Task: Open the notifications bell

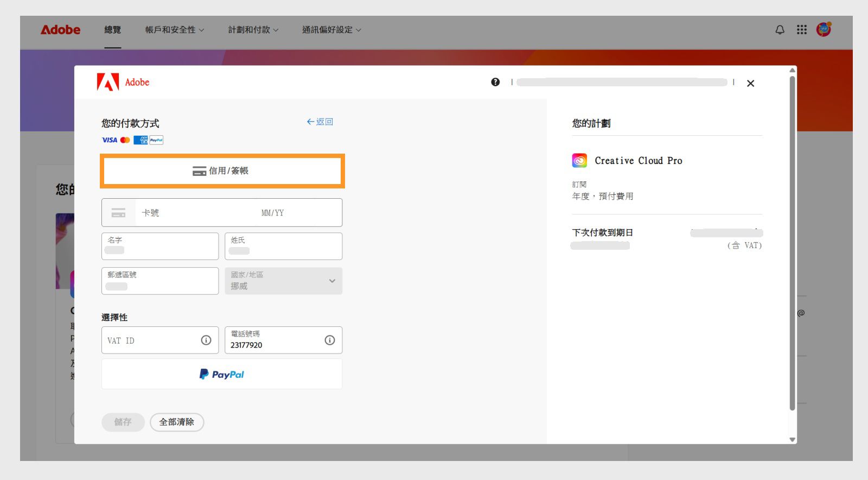Action: coord(780,30)
